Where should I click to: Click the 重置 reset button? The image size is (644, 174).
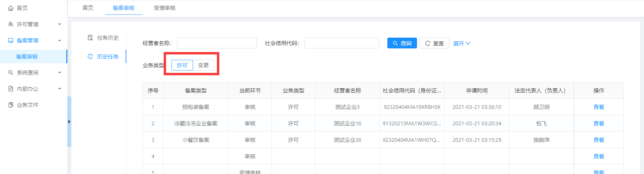coord(434,43)
